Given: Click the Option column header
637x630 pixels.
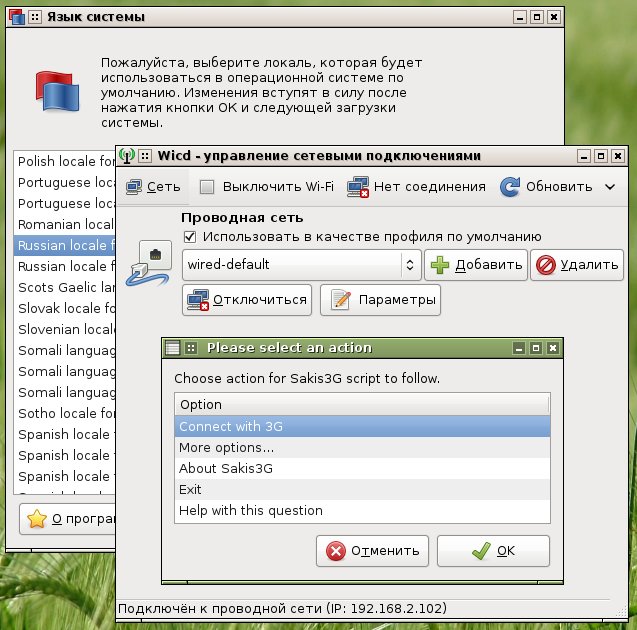Looking at the screenshot, I should [x=362, y=405].
